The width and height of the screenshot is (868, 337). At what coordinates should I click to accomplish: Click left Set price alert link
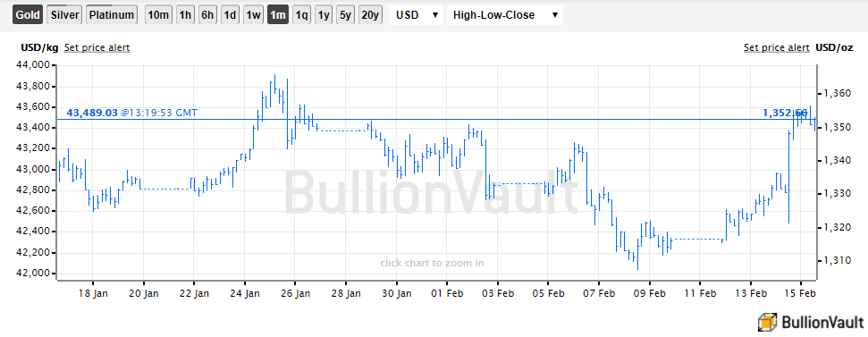[97, 47]
